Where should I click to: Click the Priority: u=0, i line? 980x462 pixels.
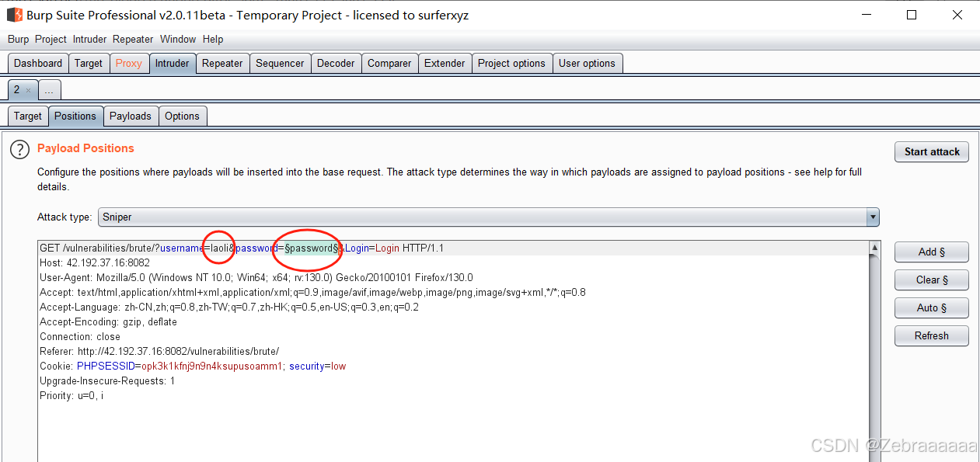click(71, 396)
